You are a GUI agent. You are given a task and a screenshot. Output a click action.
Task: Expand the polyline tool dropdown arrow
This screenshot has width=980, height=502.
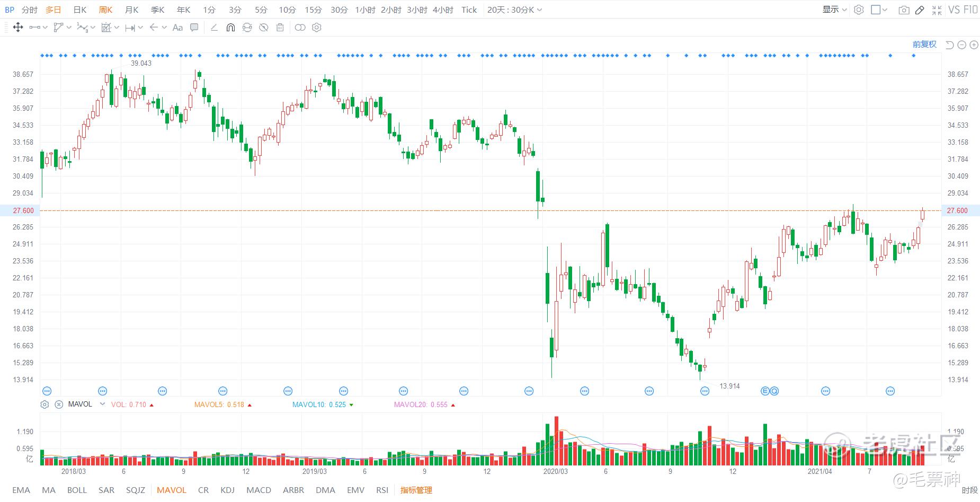(x=69, y=28)
